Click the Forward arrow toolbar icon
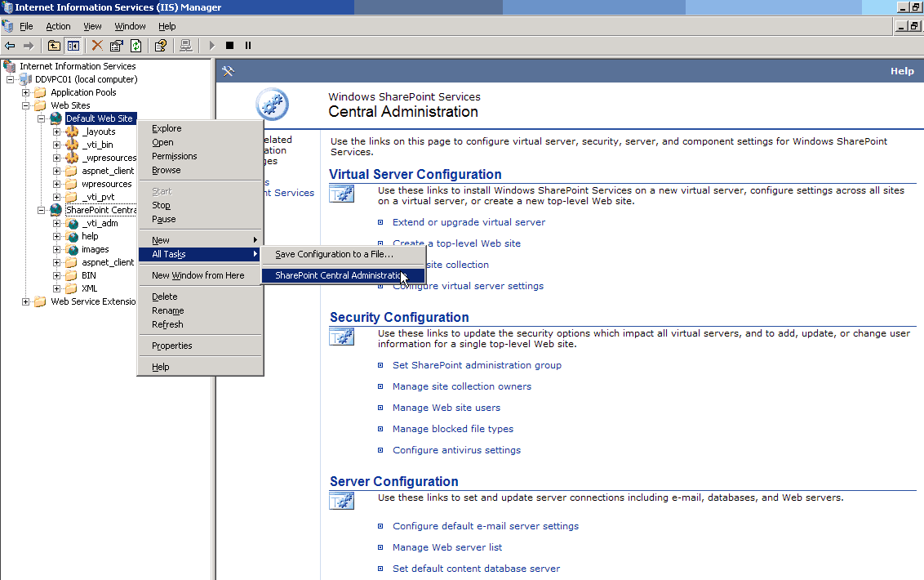The height and width of the screenshot is (580, 924). [x=29, y=46]
